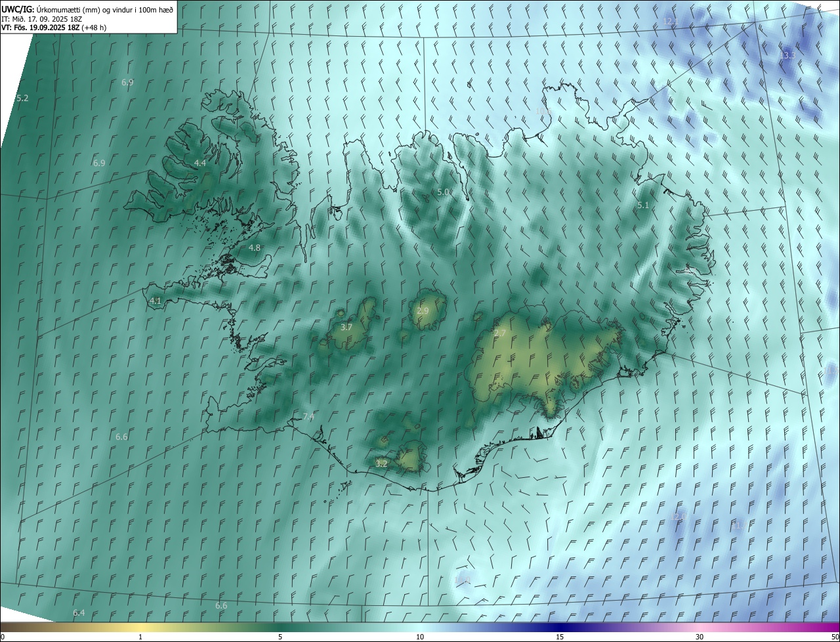Viewport: 840px width, 642px height.
Task: Click the 0 tick on the colour scale
Action: click(x=3, y=637)
